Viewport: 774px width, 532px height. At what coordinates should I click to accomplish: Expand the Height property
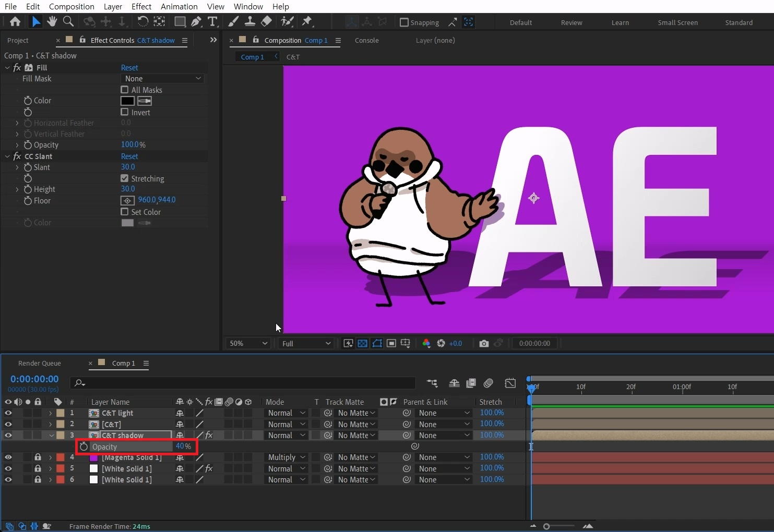click(x=17, y=189)
